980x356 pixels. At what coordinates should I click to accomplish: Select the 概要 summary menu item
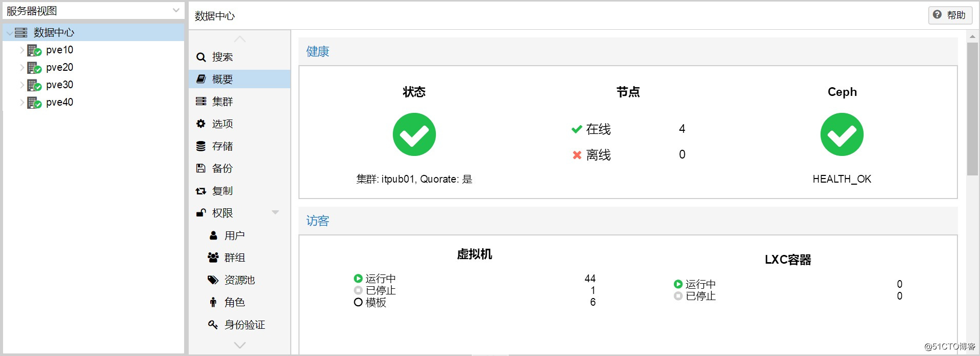click(223, 80)
